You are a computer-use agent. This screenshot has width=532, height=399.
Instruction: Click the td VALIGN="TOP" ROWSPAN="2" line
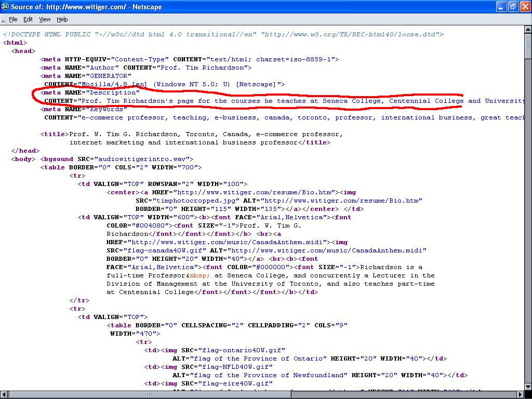[163, 184]
